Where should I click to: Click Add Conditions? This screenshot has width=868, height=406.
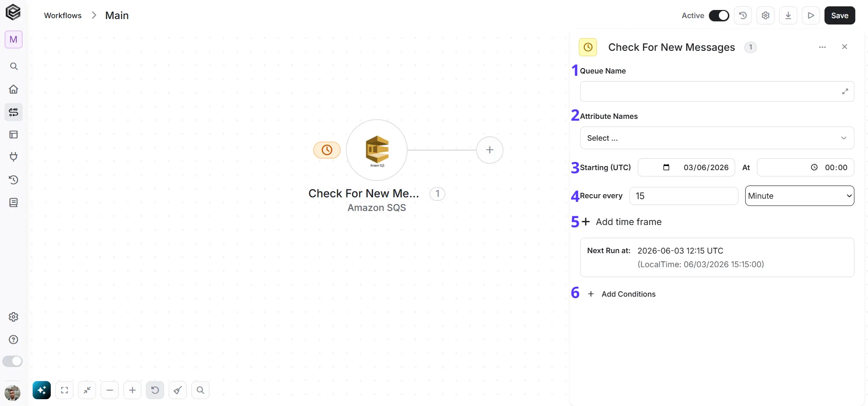[621, 294]
